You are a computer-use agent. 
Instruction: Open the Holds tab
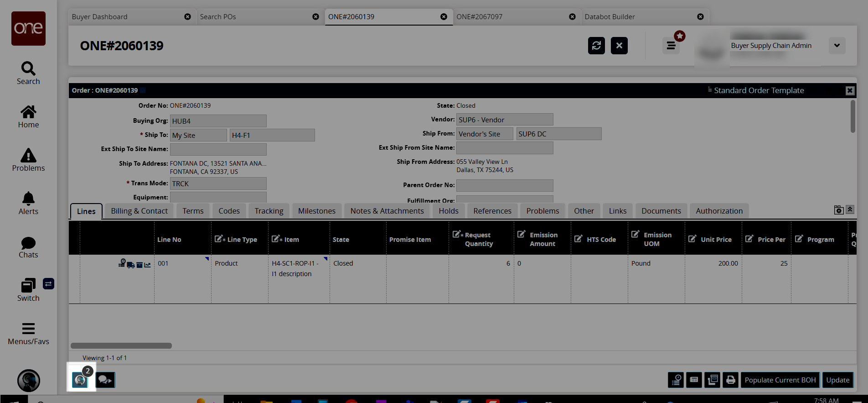(x=449, y=211)
